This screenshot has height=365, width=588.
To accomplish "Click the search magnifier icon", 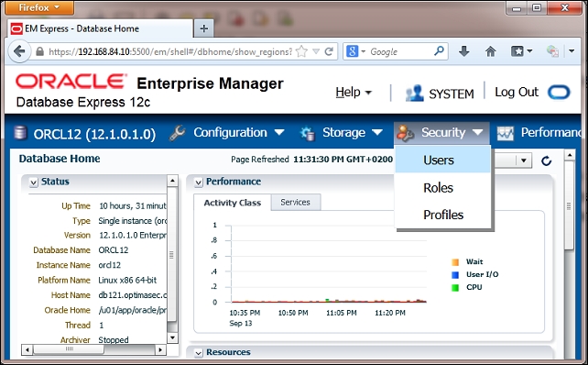I will [x=439, y=50].
